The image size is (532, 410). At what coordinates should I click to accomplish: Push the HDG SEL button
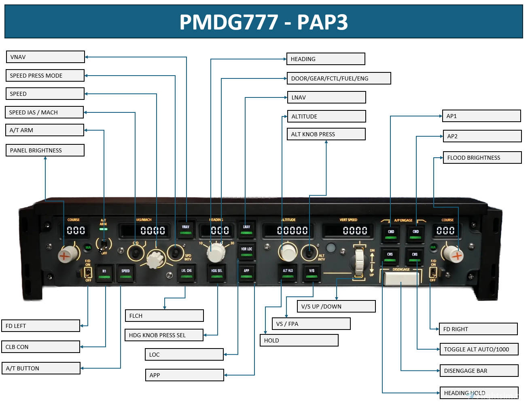click(x=217, y=273)
